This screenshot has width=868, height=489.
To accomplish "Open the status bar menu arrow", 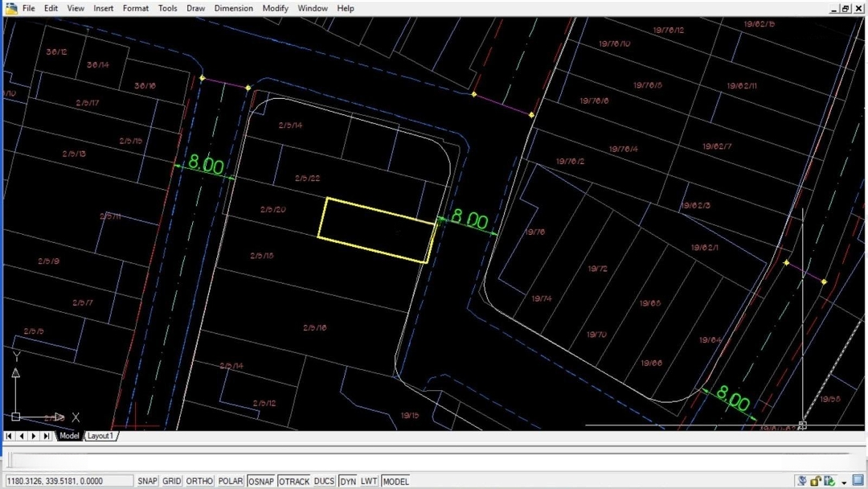I will point(845,482).
